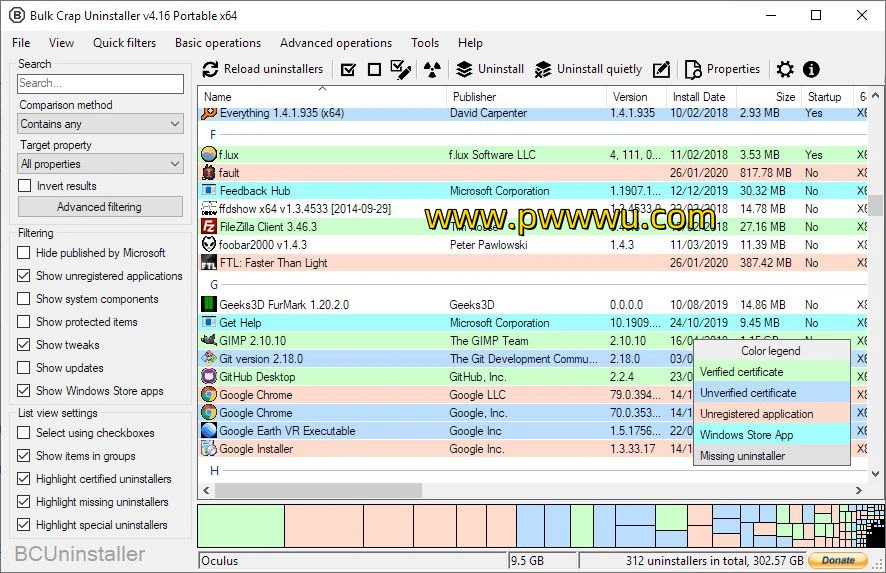Image resolution: width=886 pixels, height=573 pixels.
Task: Open the Help menu
Action: point(470,43)
